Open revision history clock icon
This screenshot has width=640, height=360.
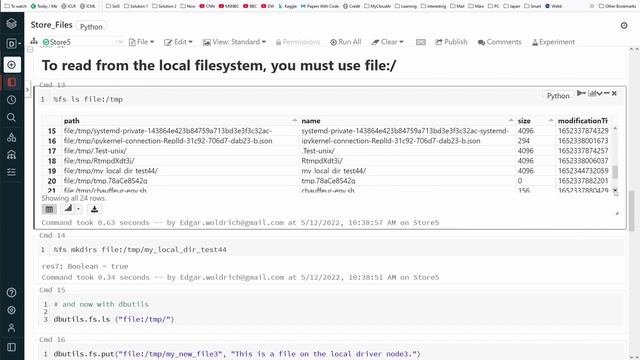point(624,25)
